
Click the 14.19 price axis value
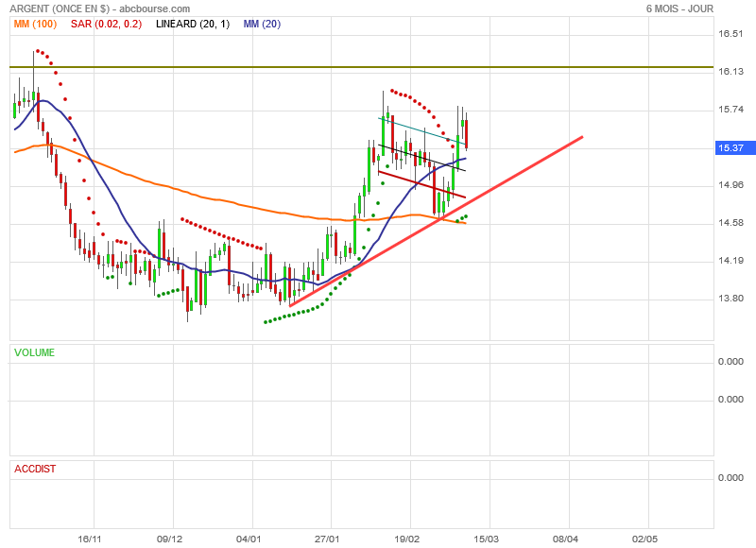(x=730, y=261)
